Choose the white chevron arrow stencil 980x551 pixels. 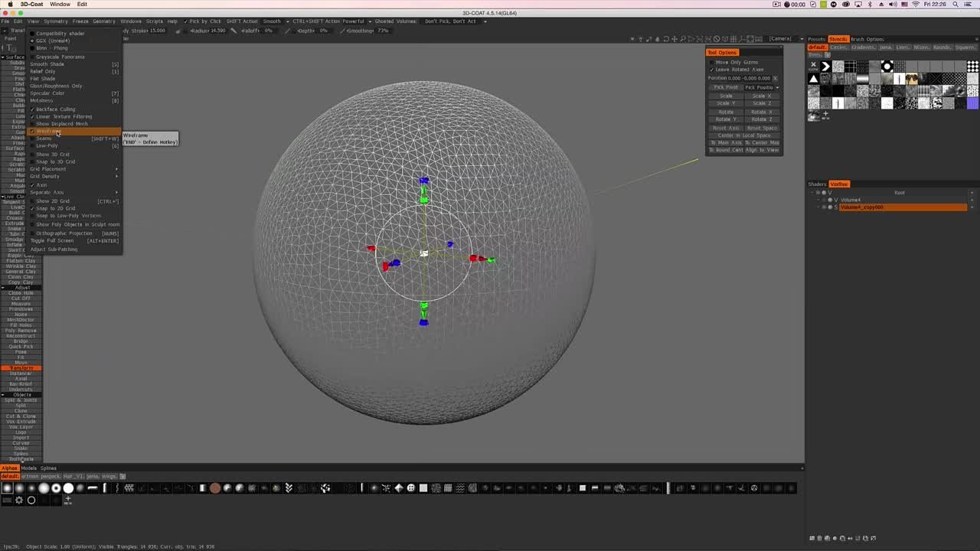tap(826, 67)
